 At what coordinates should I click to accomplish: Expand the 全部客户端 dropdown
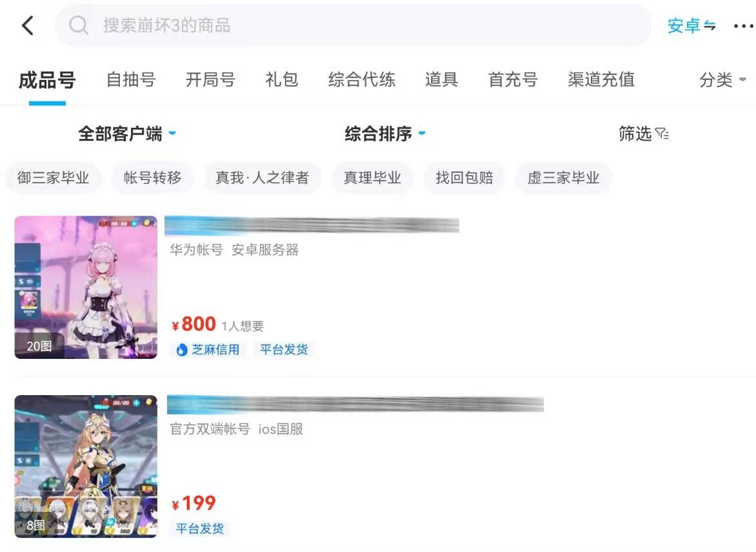pyautogui.click(x=127, y=134)
